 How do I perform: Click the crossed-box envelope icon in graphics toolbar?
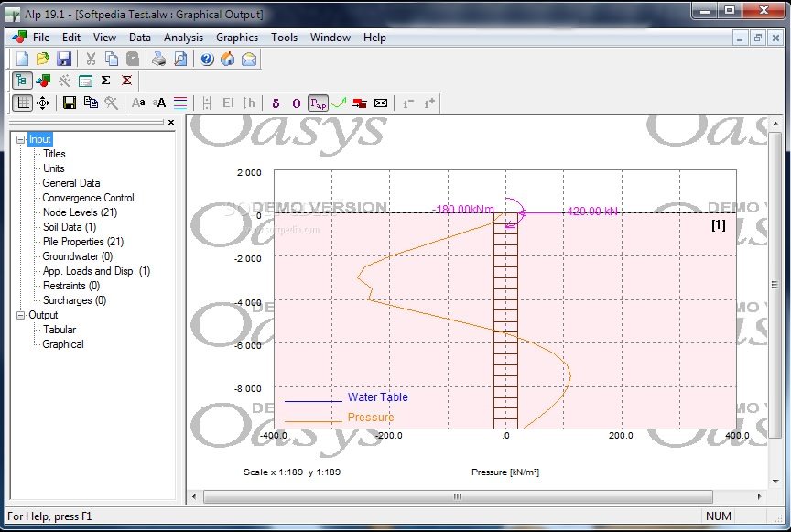pyautogui.click(x=381, y=103)
